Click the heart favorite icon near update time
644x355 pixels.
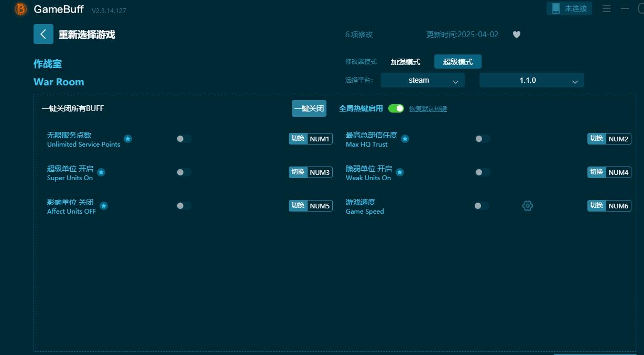click(x=516, y=34)
